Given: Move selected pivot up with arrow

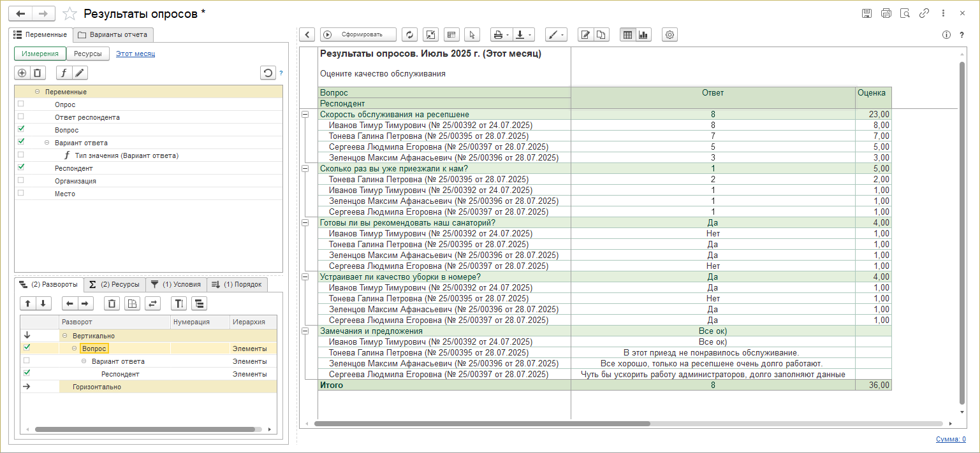Looking at the screenshot, I should click(x=27, y=303).
